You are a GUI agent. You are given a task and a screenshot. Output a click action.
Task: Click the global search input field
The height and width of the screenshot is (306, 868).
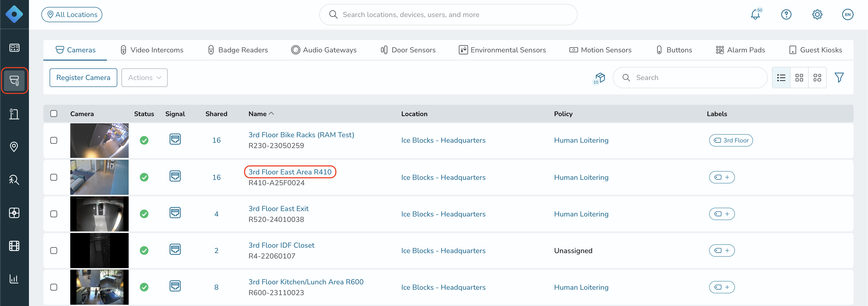click(448, 14)
